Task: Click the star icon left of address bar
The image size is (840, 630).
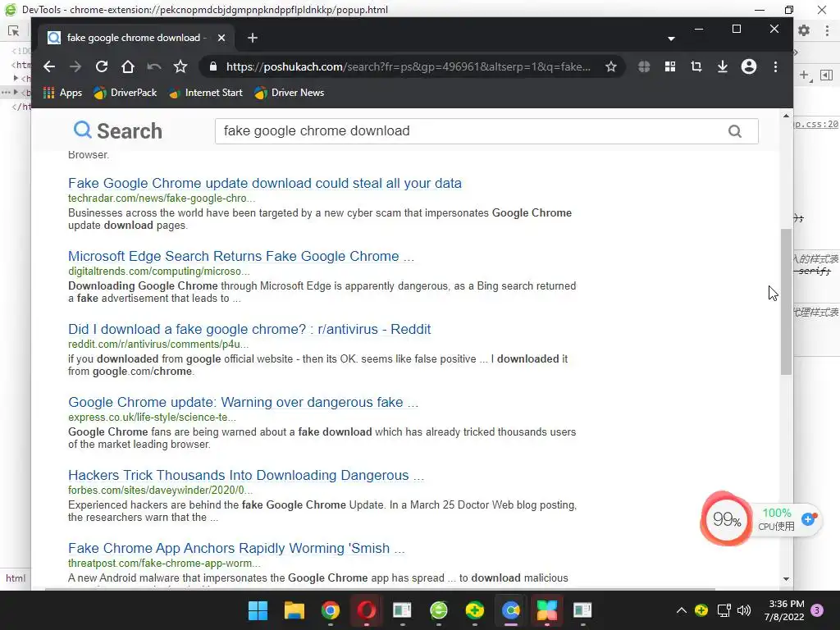Action: (x=180, y=66)
